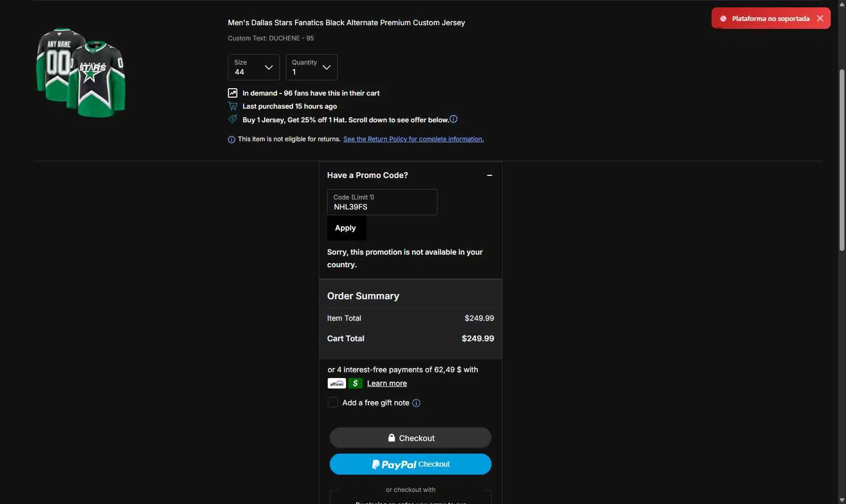Open the 'Learn more' payments link
The height and width of the screenshot is (504, 846).
pyautogui.click(x=387, y=383)
